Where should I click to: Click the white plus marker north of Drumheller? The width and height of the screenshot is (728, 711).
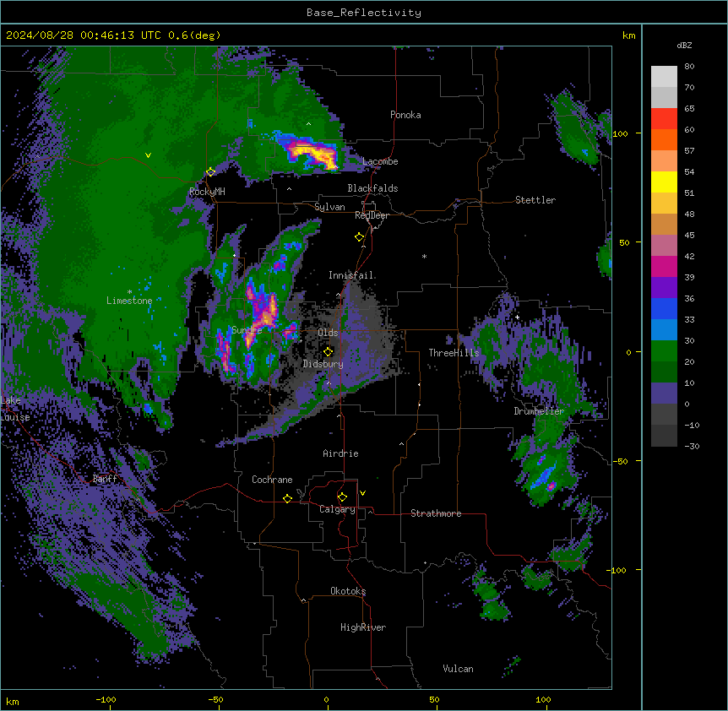[517, 317]
